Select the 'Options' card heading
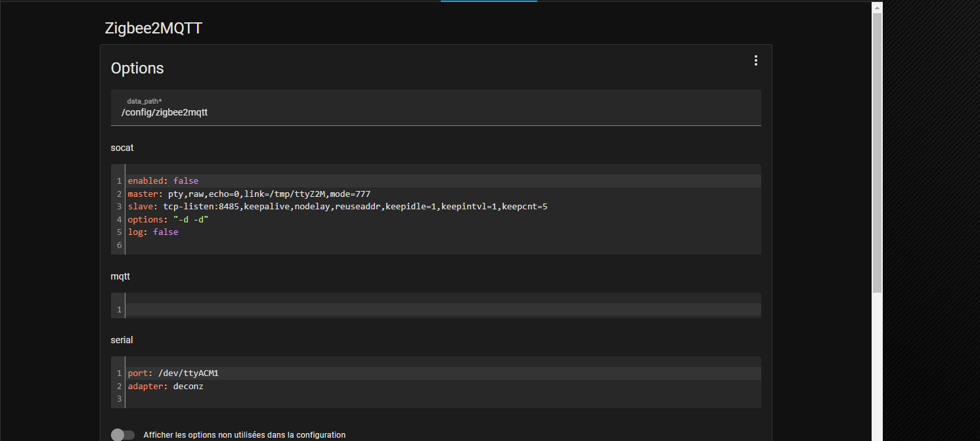Image resolution: width=980 pixels, height=441 pixels. (x=137, y=68)
